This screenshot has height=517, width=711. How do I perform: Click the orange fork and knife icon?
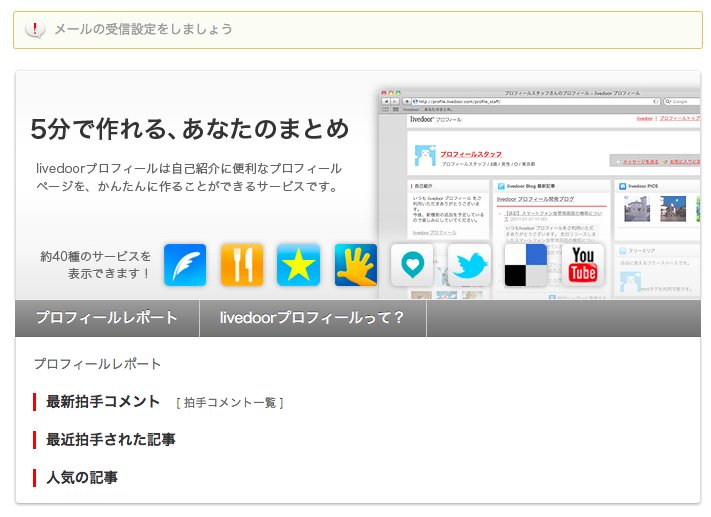tap(242, 265)
